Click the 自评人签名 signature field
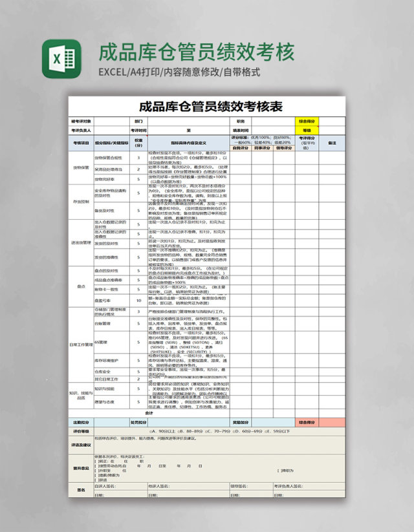Screen dimensions: 414x532 [x=120, y=487]
